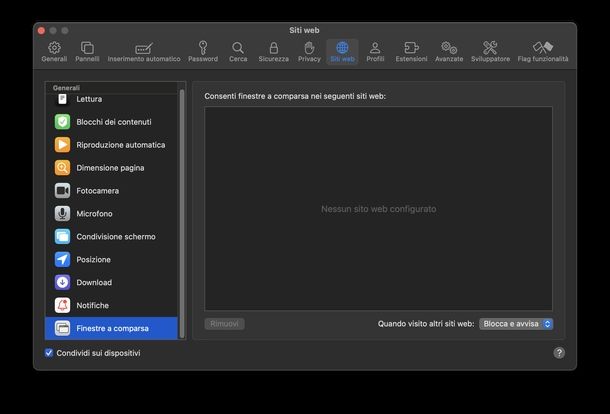Open the Estensioni settings icon

coord(411,52)
